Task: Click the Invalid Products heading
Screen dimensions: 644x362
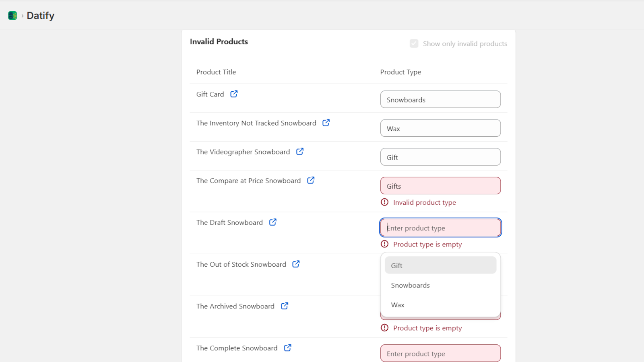Action: 219,41
